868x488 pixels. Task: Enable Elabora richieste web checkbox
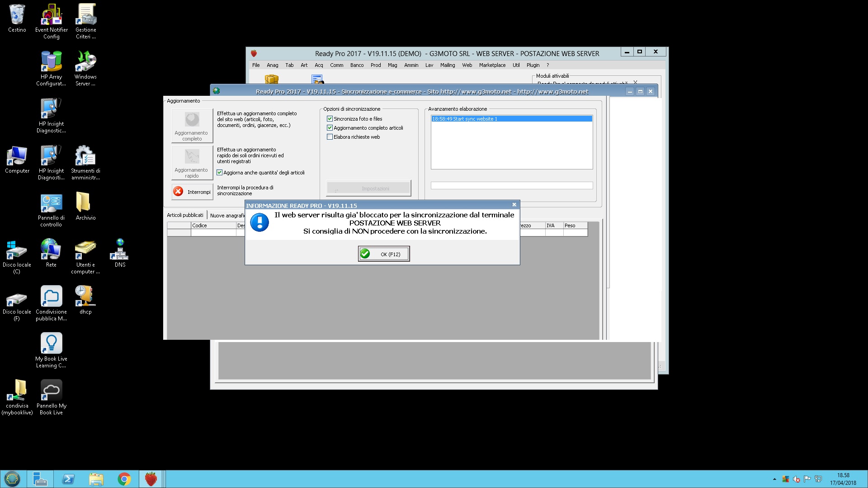pyautogui.click(x=330, y=137)
